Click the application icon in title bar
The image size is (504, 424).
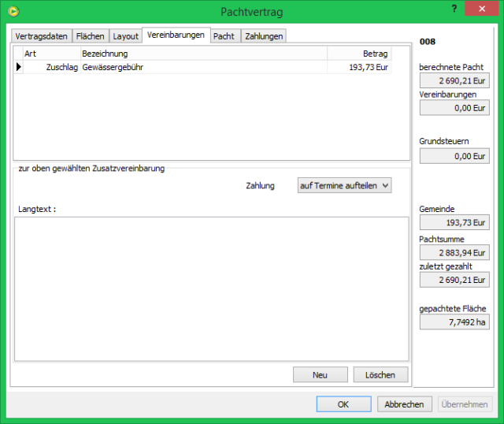coord(11,11)
